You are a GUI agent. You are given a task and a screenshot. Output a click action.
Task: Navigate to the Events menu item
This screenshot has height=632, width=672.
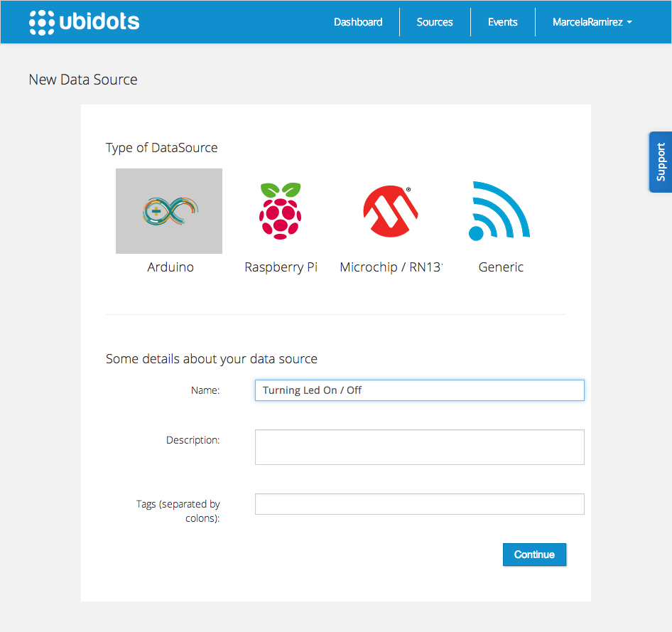[503, 22]
